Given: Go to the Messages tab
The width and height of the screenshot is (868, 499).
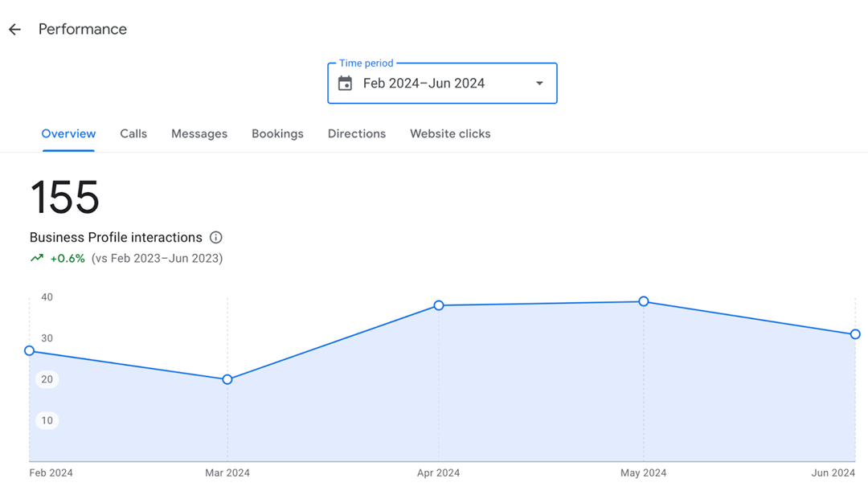Looking at the screenshot, I should 199,134.
